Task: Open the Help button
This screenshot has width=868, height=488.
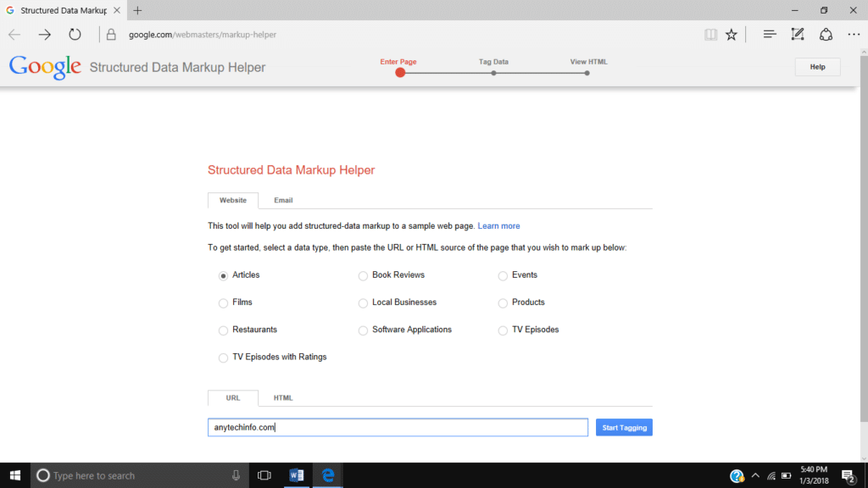Action: pyautogui.click(x=818, y=67)
